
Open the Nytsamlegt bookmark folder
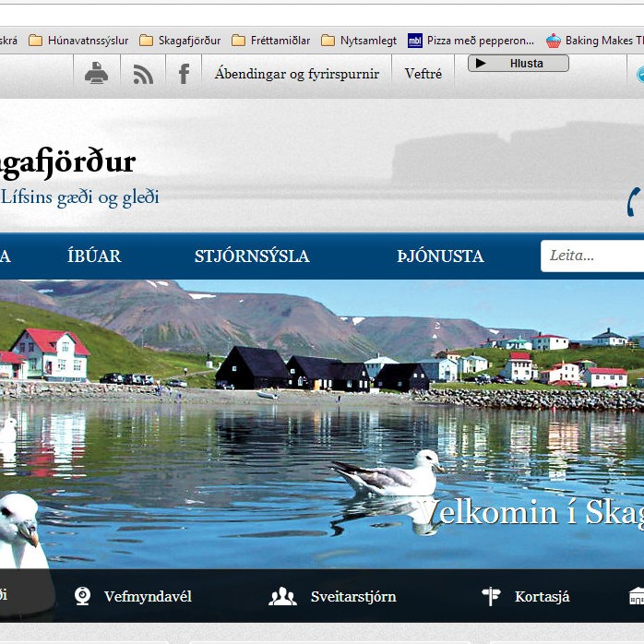coord(359,41)
